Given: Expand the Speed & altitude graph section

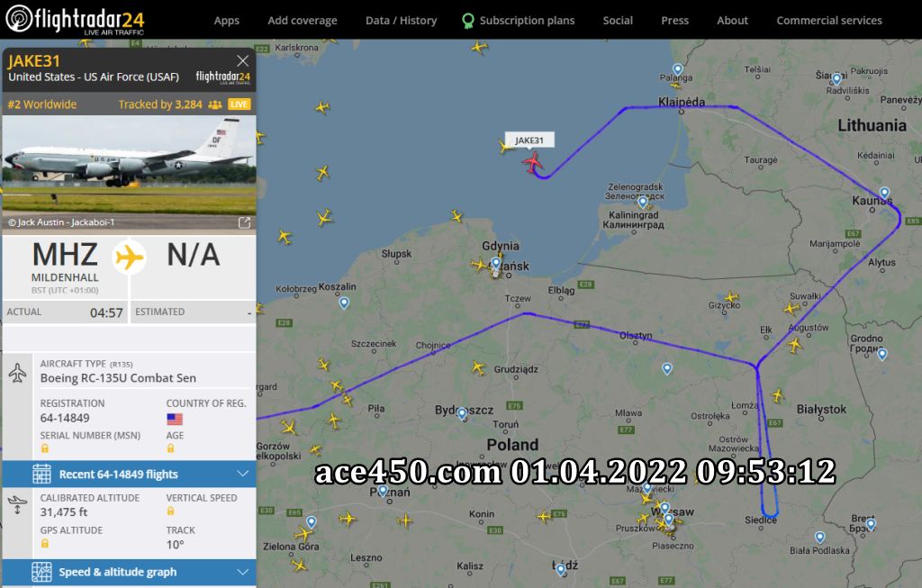Looking at the screenshot, I should (x=130, y=572).
